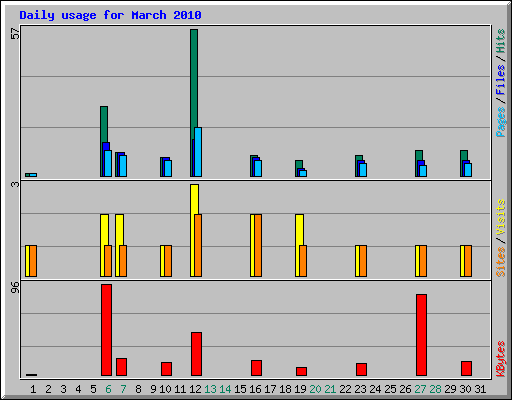Click the 'Visits' legend label
The height and width of the screenshot is (400, 512).
pos(501,217)
